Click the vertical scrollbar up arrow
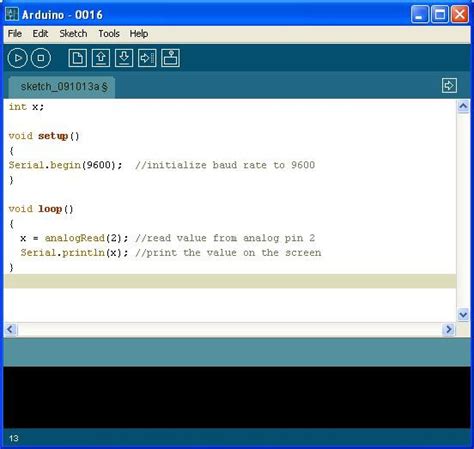 pyautogui.click(x=463, y=107)
